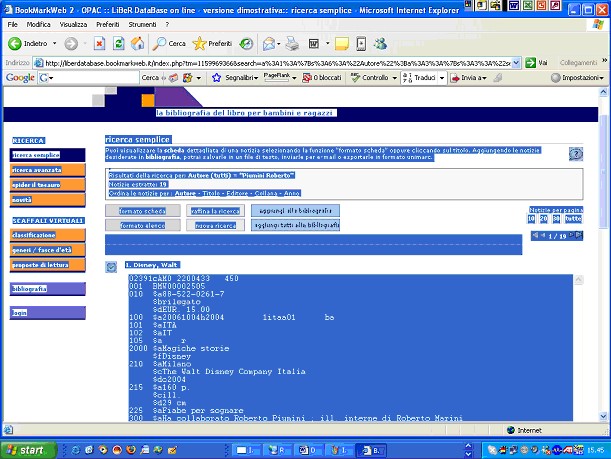
Task: Click the formato scheda button
Action: (143, 211)
